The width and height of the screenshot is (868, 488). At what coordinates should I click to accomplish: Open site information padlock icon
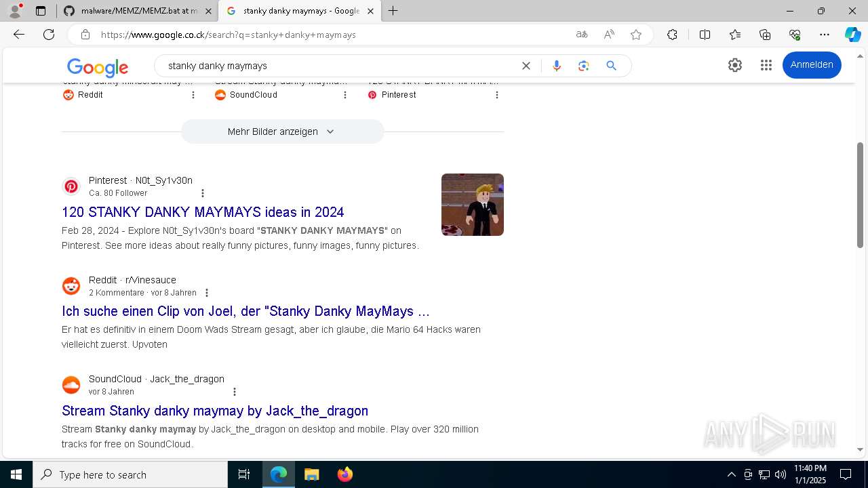85,35
